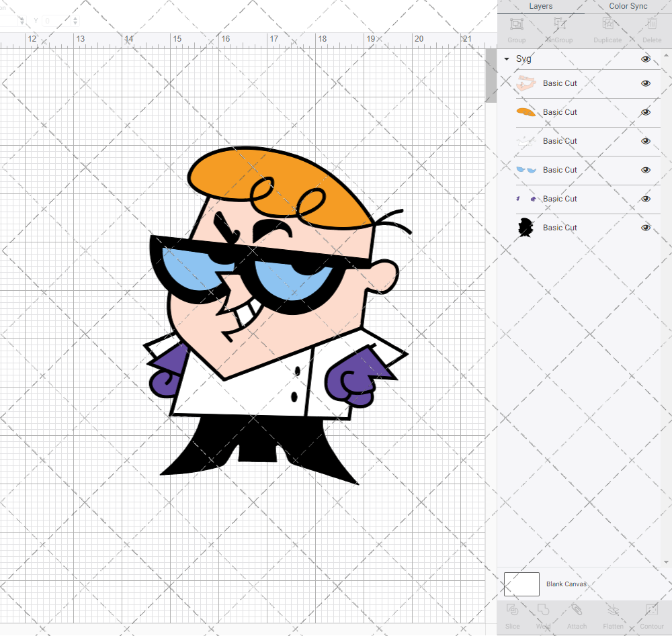Collapse the Svg group
The image size is (672, 636).
(507, 58)
